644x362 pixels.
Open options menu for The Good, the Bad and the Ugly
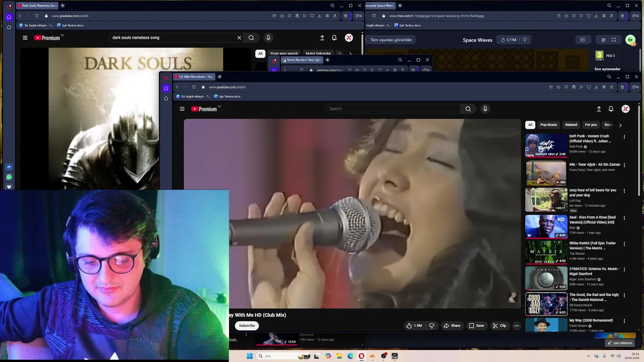click(x=624, y=296)
